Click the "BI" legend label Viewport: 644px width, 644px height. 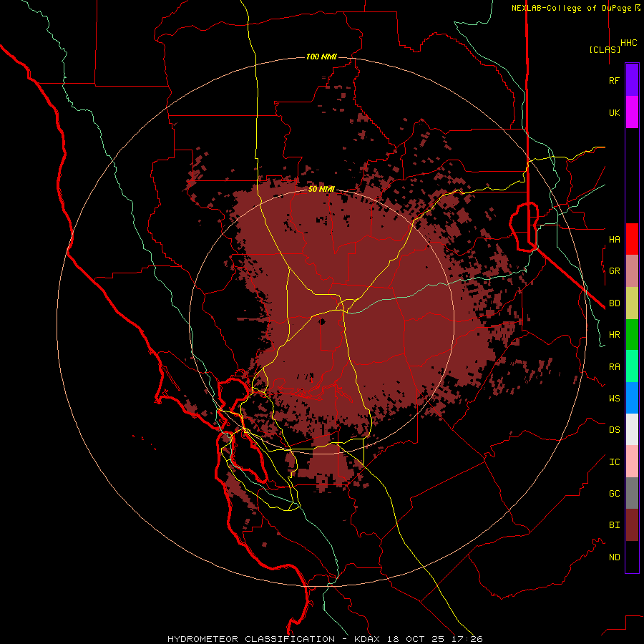(614, 525)
